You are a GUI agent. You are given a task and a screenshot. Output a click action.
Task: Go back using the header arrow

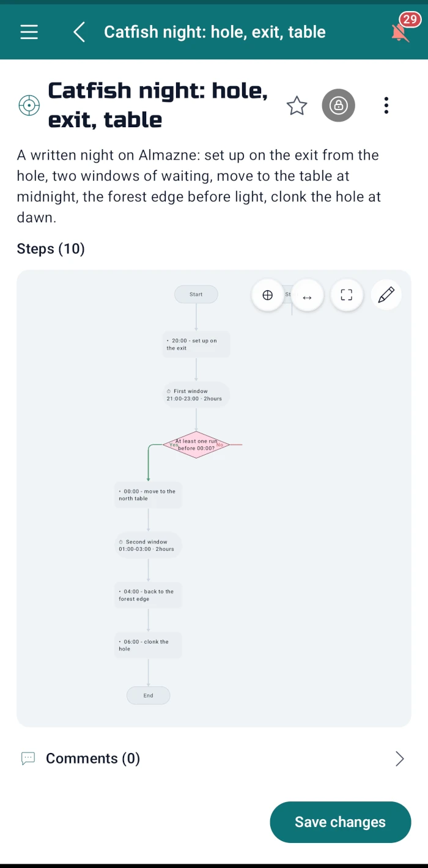[79, 32]
